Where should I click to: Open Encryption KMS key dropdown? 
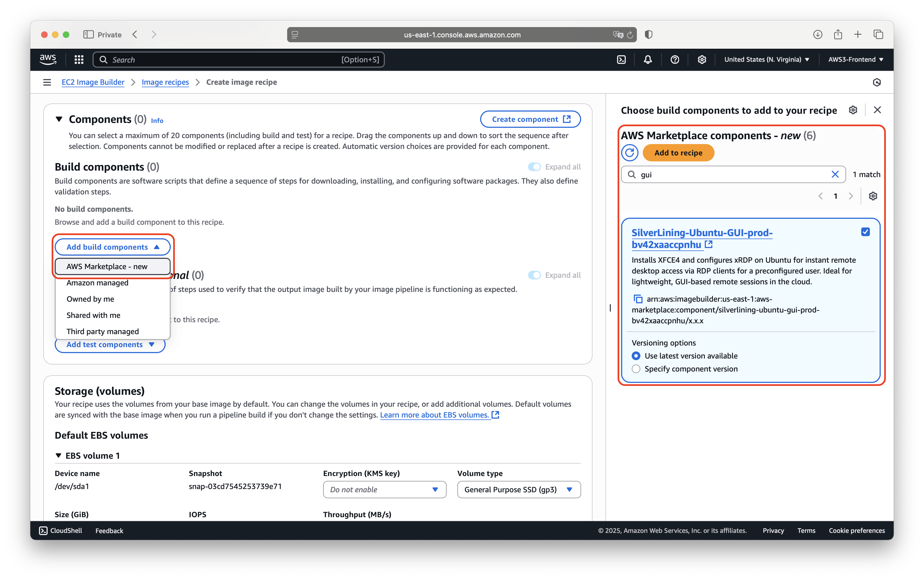(384, 490)
